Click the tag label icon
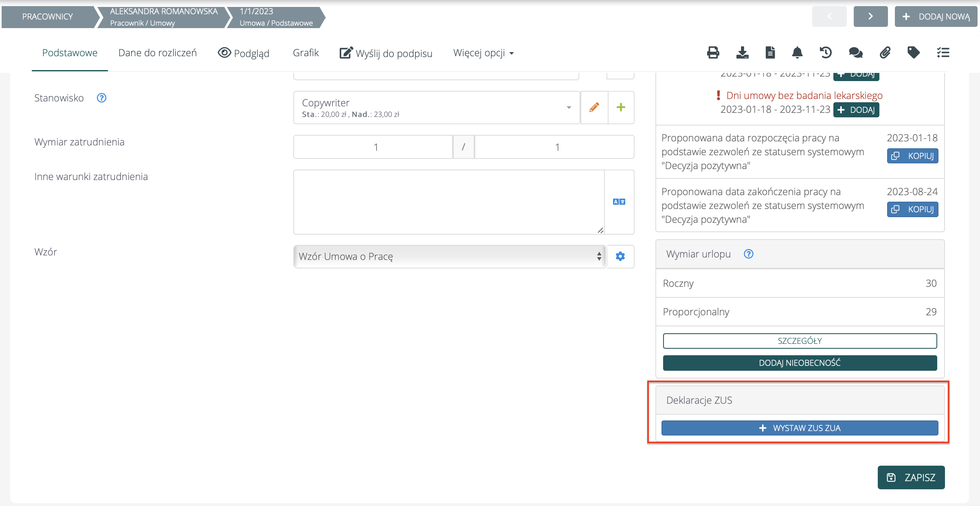 click(913, 53)
